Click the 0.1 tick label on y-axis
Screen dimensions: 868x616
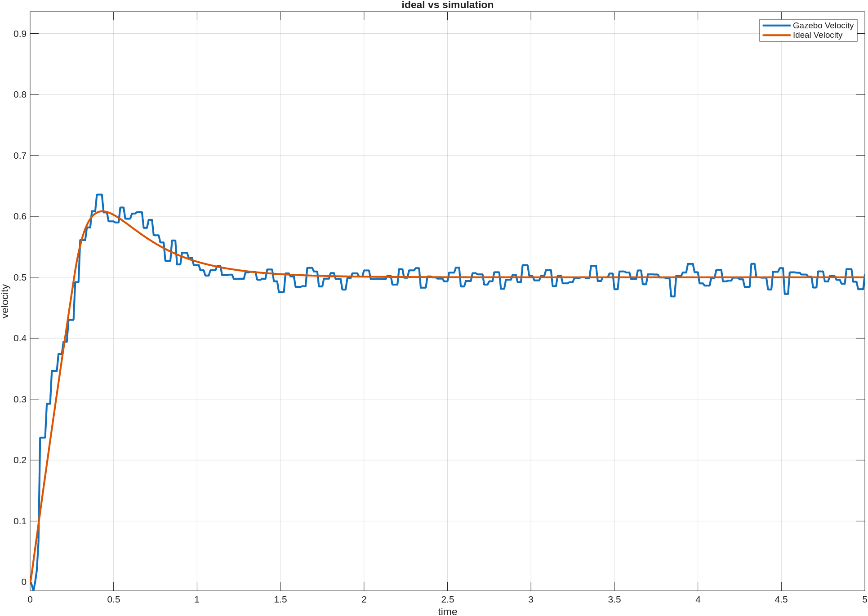tap(20, 521)
